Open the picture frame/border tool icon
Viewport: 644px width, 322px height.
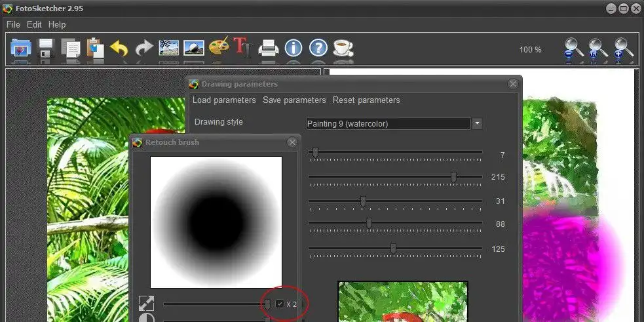pos(194,48)
